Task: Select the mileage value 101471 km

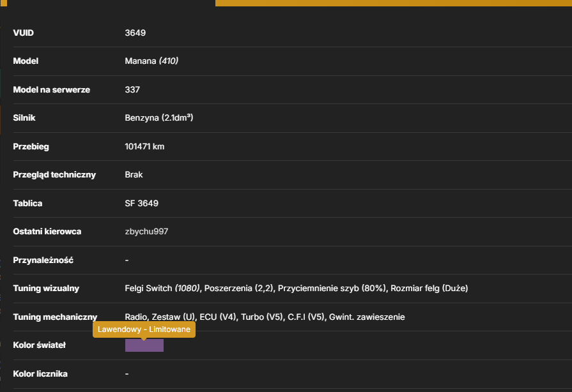Action: pyautogui.click(x=144, y=146)
